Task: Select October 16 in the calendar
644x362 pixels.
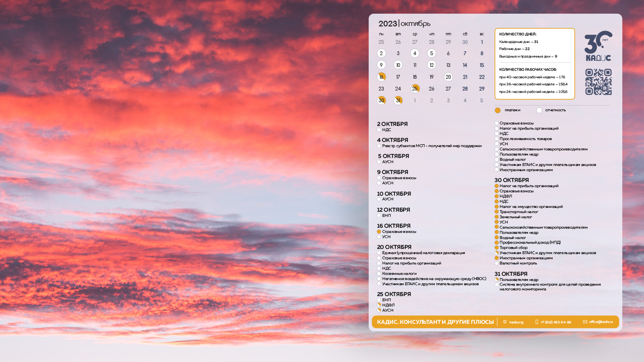Action: (381, 77)
